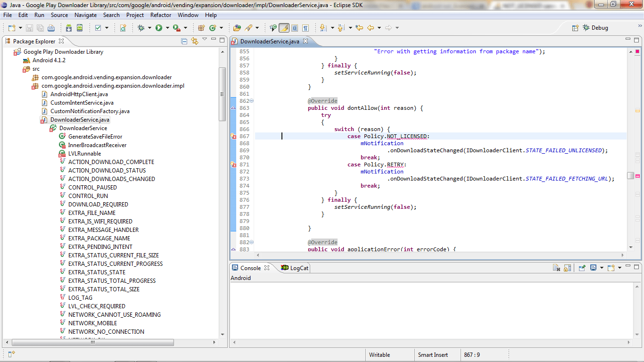
Task: Toggle Mark Occurrences highlighter button
Action: (x=284, y=28)
